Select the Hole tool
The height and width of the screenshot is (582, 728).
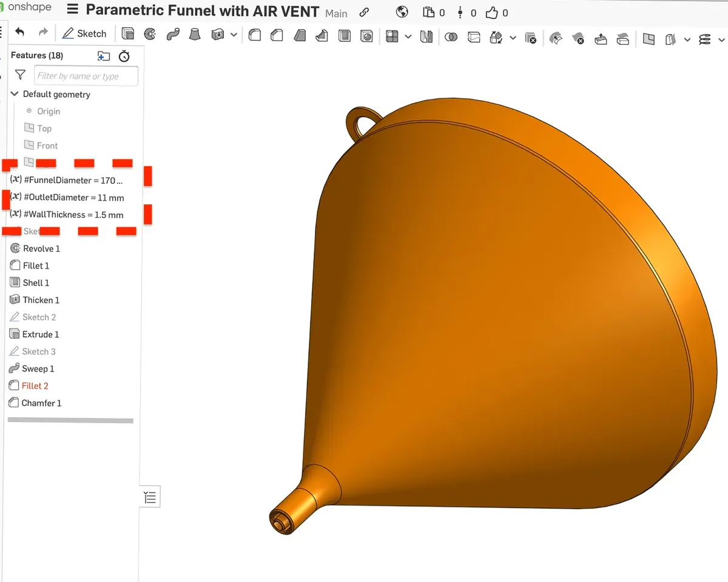[366, 36]
